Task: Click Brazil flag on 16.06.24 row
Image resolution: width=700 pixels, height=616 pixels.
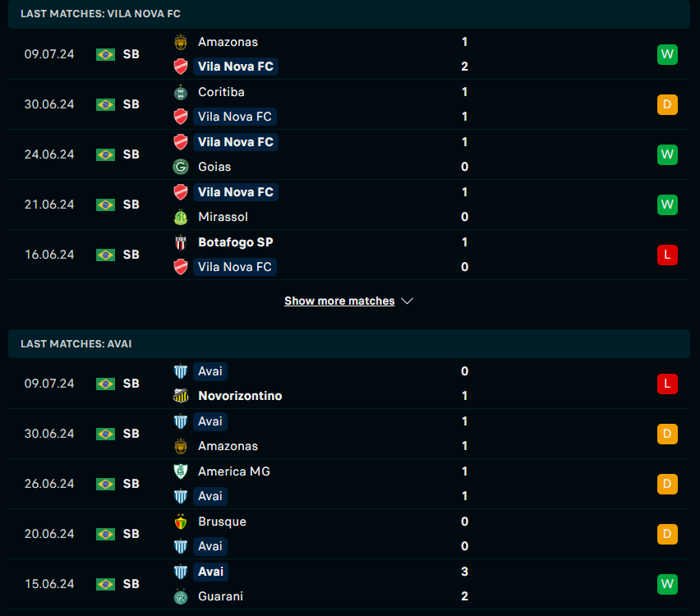Action: pos(105,255)
